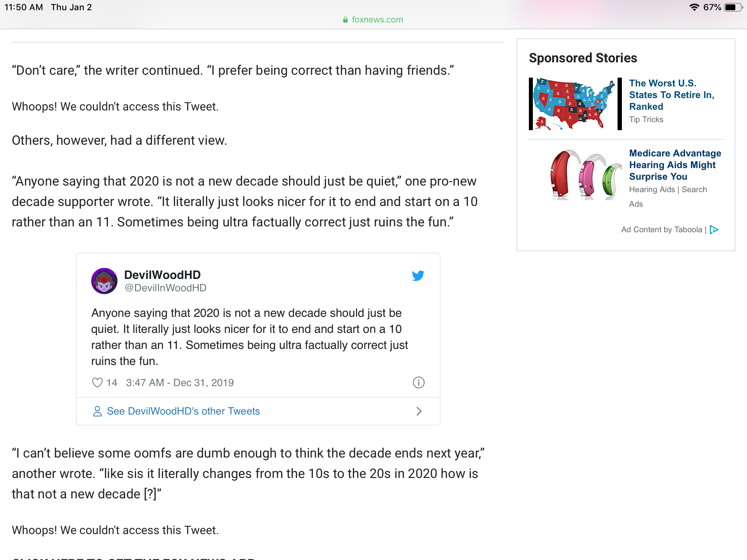The image size is (747, 560).
Task: Open Medicare Advantage Hearing Aids story
Action: [675, 165]
